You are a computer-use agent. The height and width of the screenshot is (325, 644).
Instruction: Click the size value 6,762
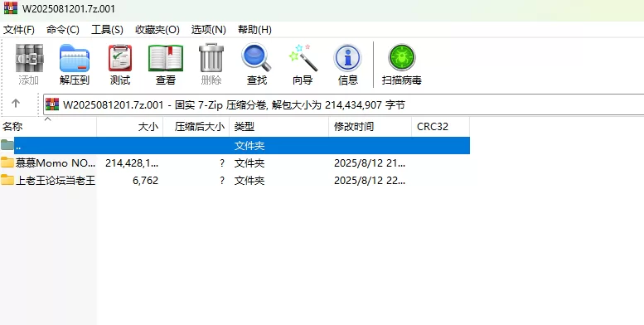point(145,181)
